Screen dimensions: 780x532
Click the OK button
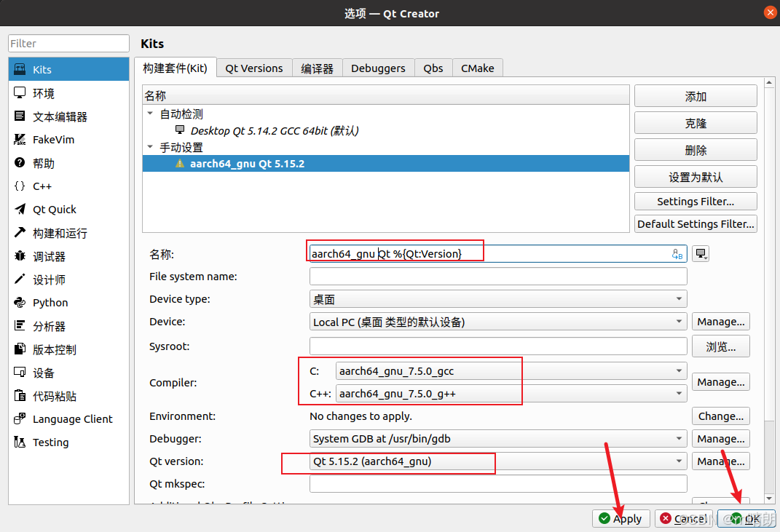point(746,519)
